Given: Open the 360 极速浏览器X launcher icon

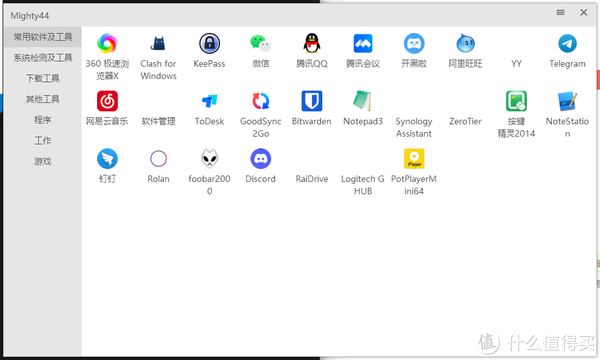Looking at the screenshot, I should [x=107, y=43].
